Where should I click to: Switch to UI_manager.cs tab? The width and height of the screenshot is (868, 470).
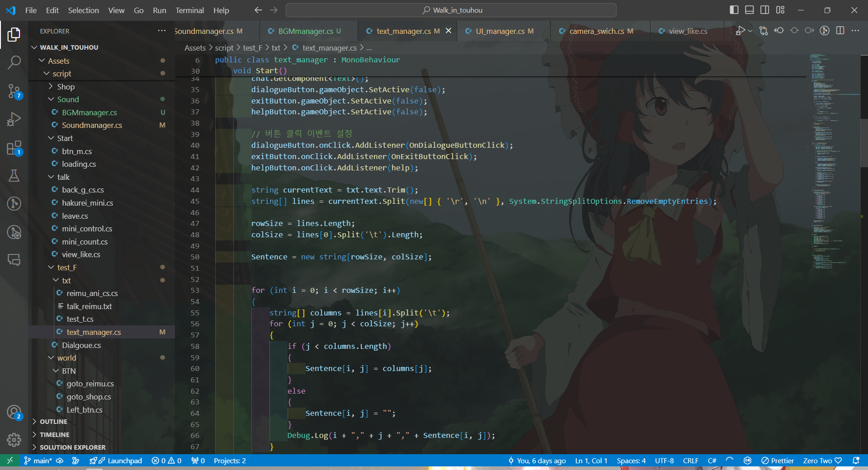click(504, 31)
